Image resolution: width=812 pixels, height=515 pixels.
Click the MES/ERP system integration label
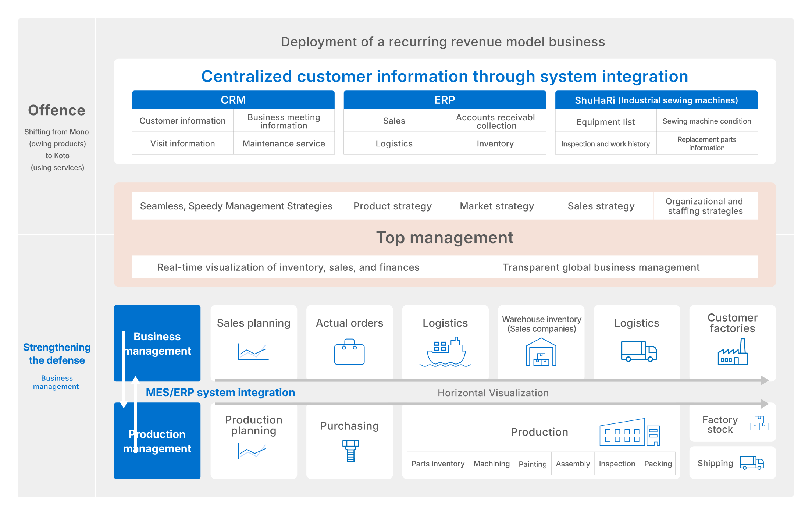(x=220, y=393)
